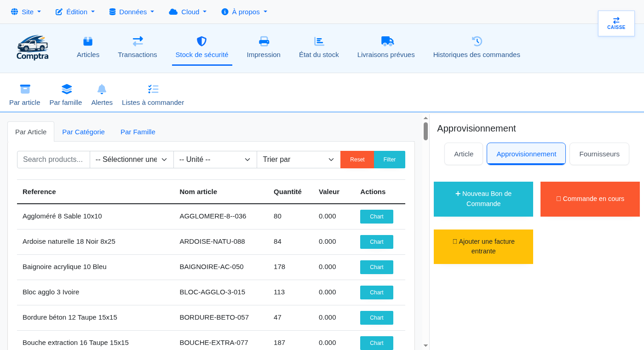This screenshot has width=644, height=350.
Task: Open the Articles box icon
Action: [x=88, y=41]
